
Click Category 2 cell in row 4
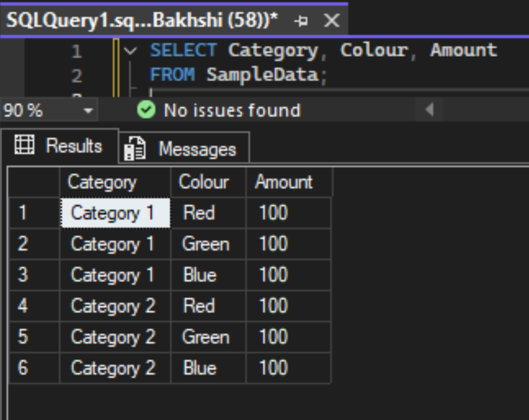click(x=115, y=306)
